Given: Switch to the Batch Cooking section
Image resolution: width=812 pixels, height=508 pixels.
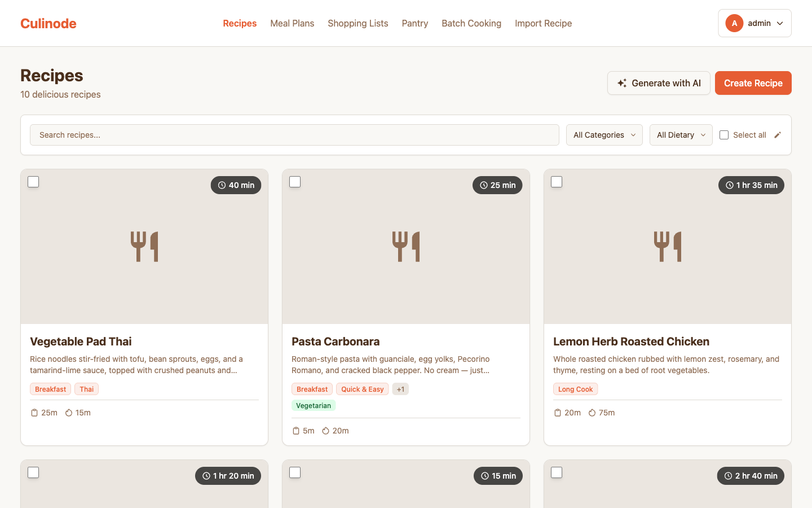Looking at the screenshot, I should [471, 23].
